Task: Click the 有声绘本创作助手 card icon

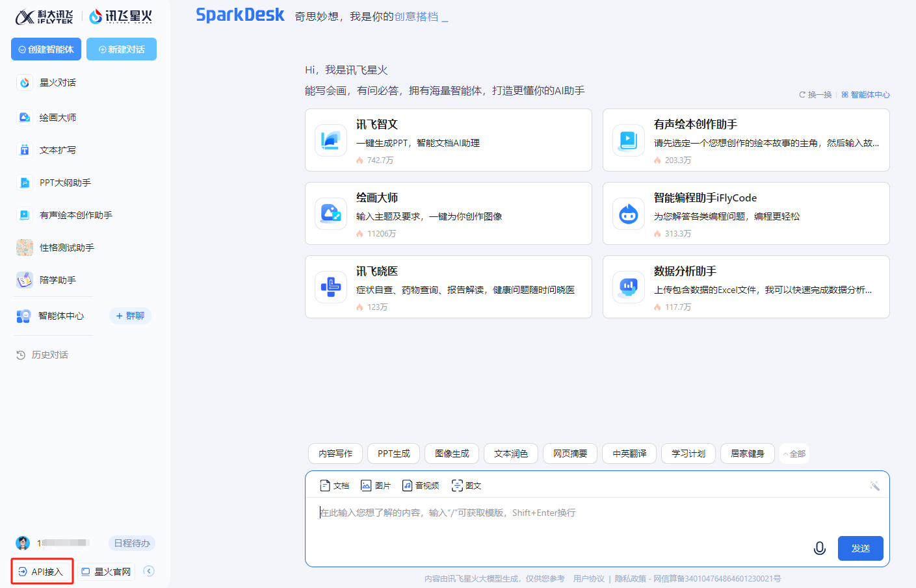Action: coord(629,140)
